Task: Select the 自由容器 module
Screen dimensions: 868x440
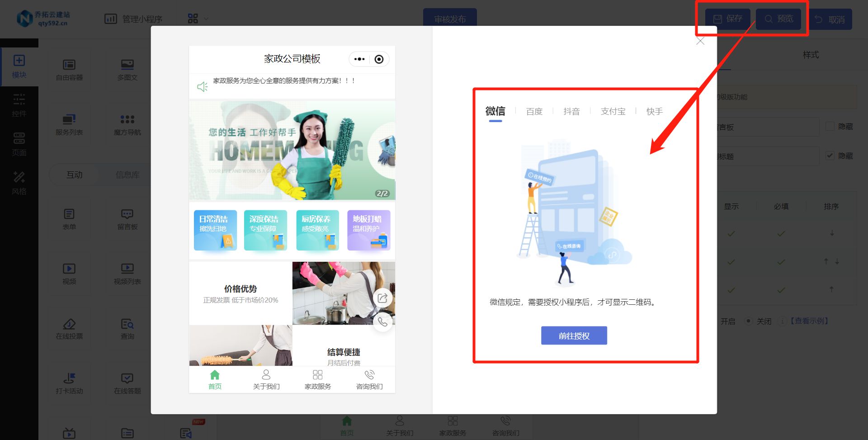Action: click(69, 69)
